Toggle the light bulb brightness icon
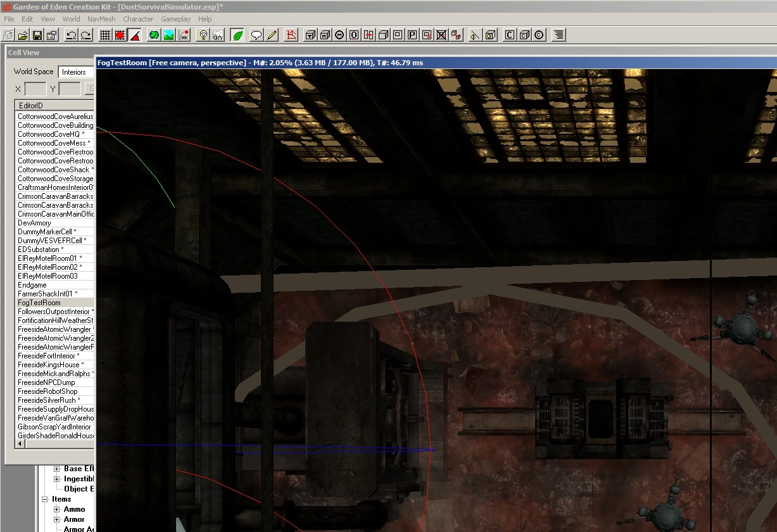This screenshot has width=777, height=532. [x=203, y=35]
